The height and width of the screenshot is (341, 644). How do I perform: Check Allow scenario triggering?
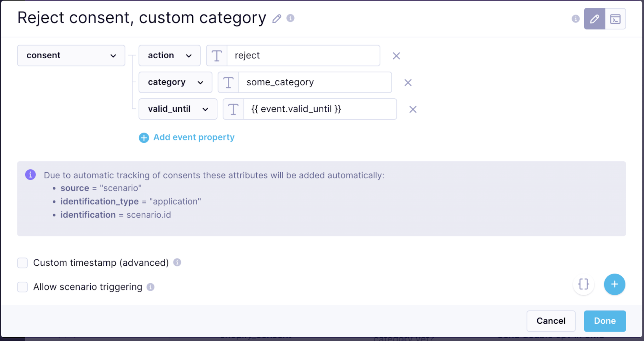[22, 287]
